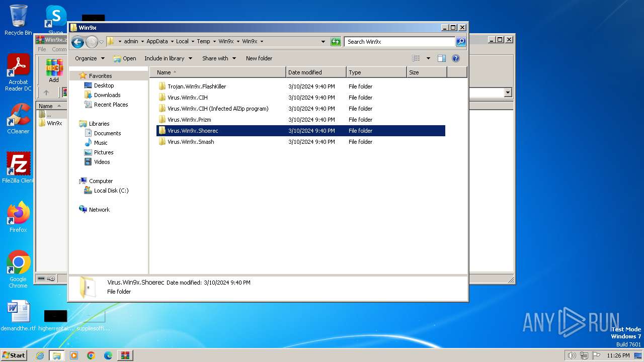Image resolution: width=644 pixels, height=362 pixels.
Task: Open Windows Media Player taskbar icon
Action: pyautogui.click(x=74, y=355)
